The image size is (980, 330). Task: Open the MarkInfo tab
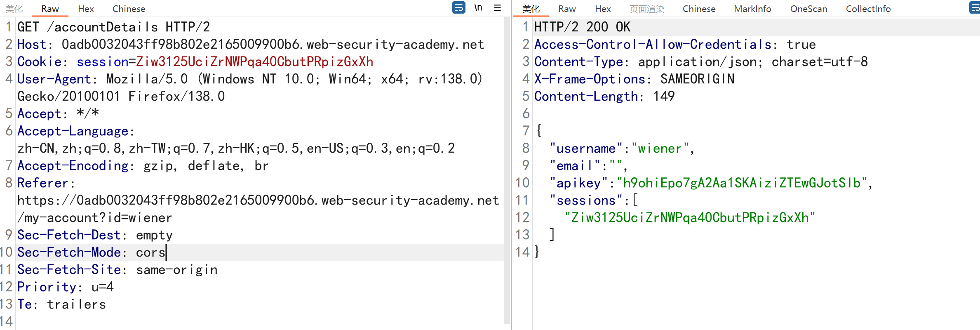752,9
